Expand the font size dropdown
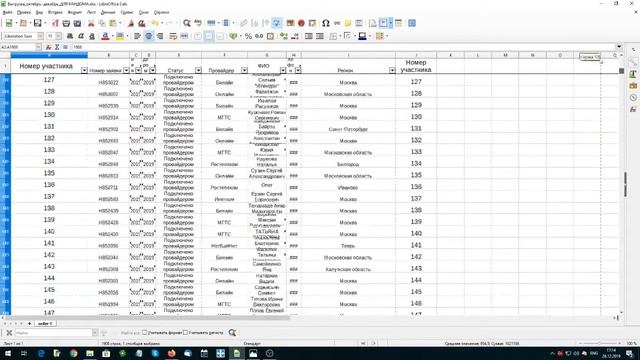The height and width of the screenshot is (360, 640). tap(58, 36)
